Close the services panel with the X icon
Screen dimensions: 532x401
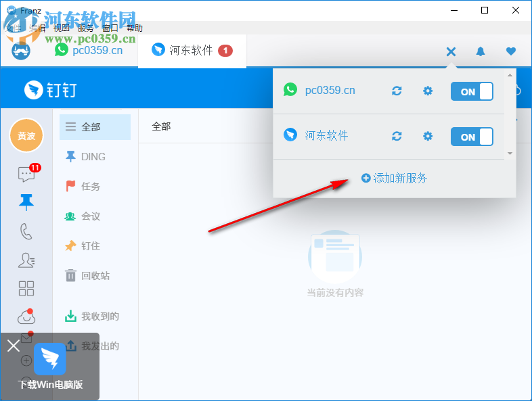tap(451, 52)
